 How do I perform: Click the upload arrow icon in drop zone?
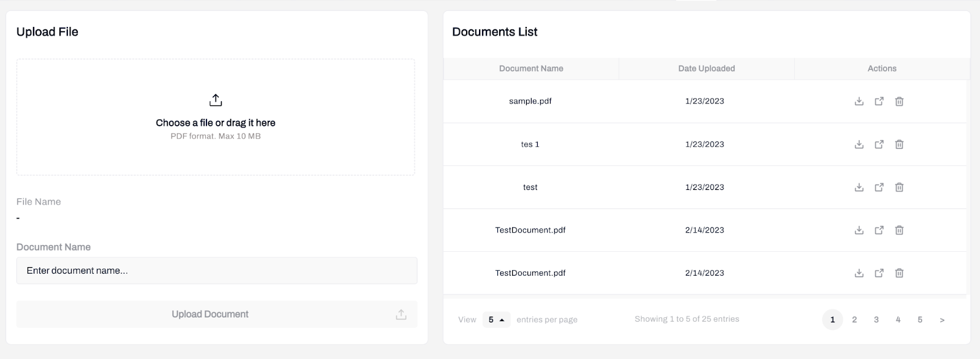click(x=216, y=100)
